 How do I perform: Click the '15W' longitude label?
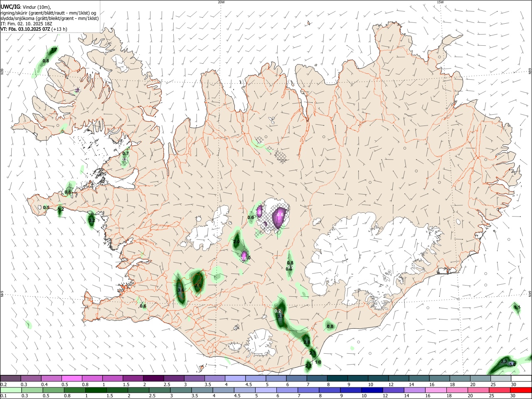coord(440,2)
